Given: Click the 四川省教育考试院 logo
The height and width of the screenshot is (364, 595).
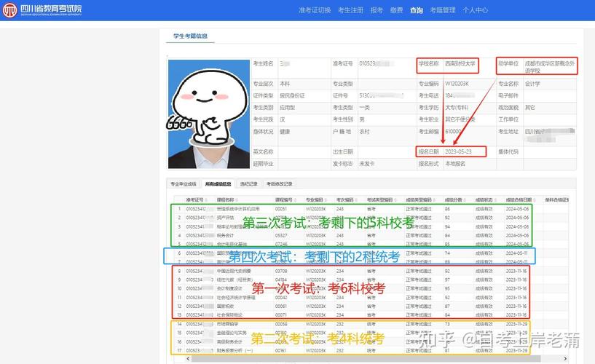Looking at the screenshot, I should tap(42, 10).
